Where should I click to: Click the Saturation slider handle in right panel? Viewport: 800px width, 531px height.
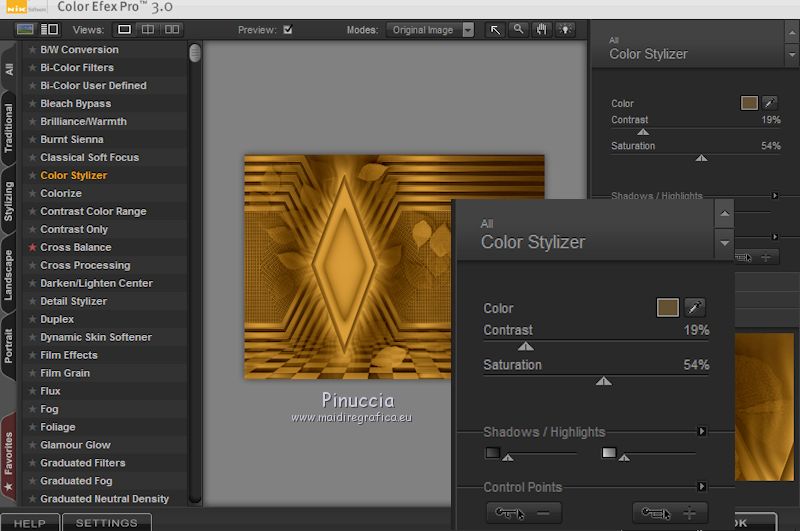point(702,158)
